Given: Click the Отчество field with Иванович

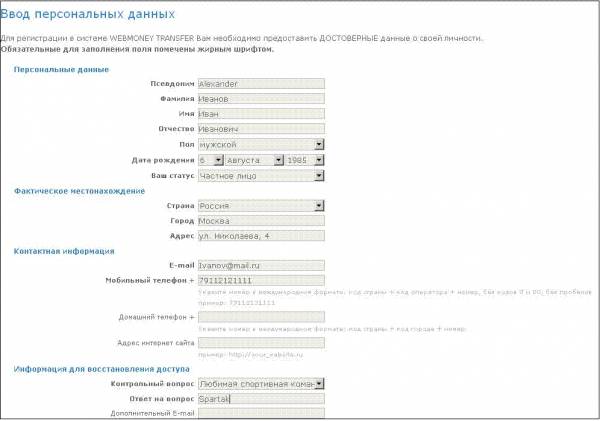Looking at the screenshot, I should (261, 129).
